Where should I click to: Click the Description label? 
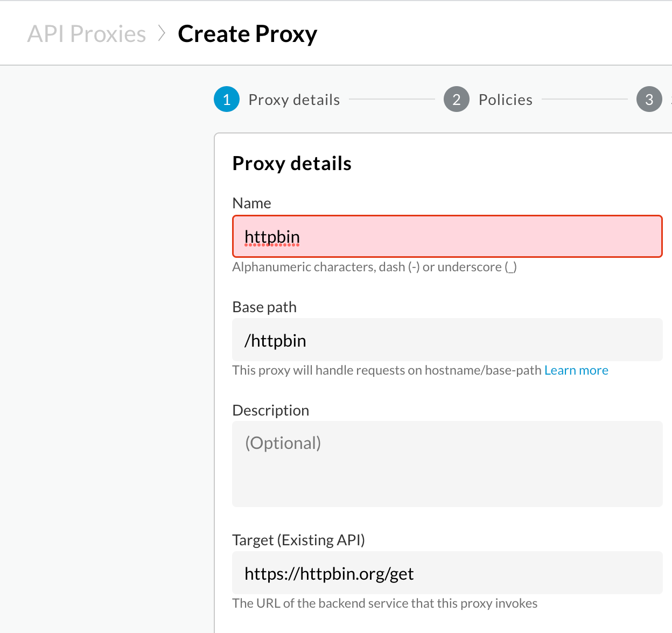pyautogui.click(x=271, y=410)
